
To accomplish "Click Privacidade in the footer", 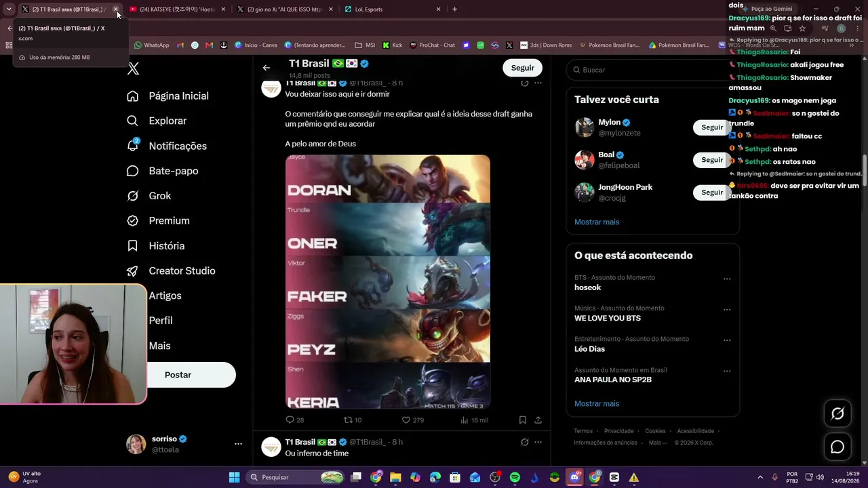I will [x=618, y=431].
